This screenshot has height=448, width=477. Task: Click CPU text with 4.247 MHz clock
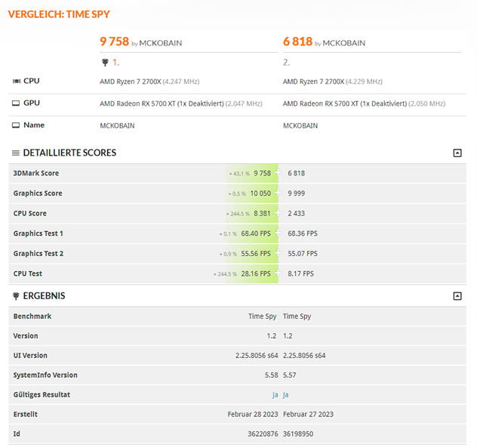click(x=149, y=82)
